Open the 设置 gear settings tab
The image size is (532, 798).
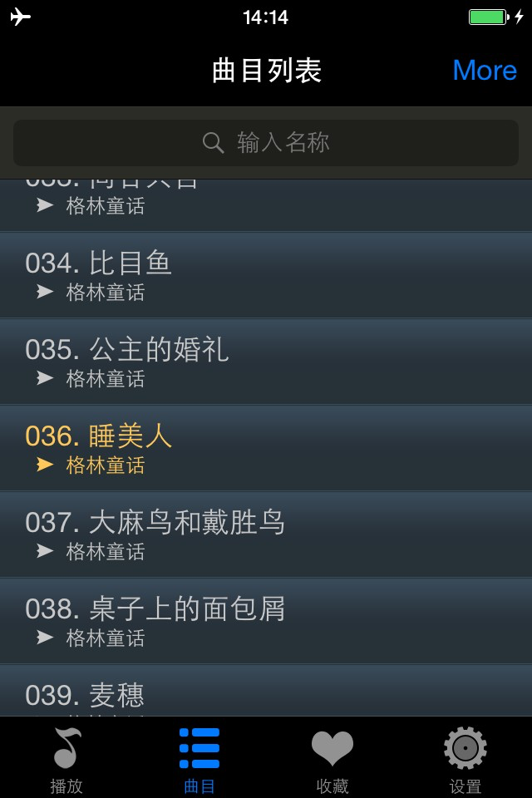click(465, 758)
